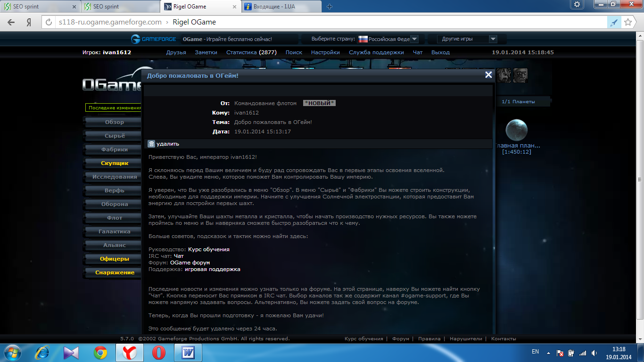Click the network signal tray icon

pyautogui.click(x=583, y=353)
